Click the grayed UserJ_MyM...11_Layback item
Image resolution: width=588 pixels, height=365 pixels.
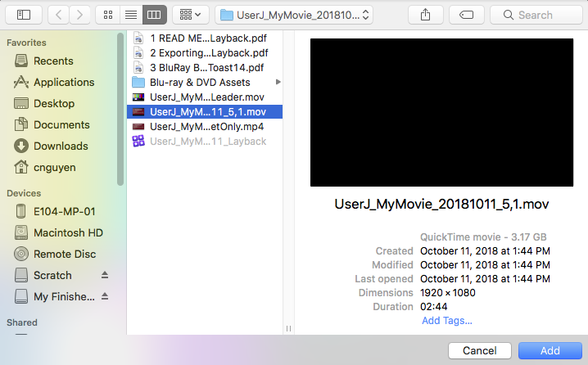(x=205, y=142)
